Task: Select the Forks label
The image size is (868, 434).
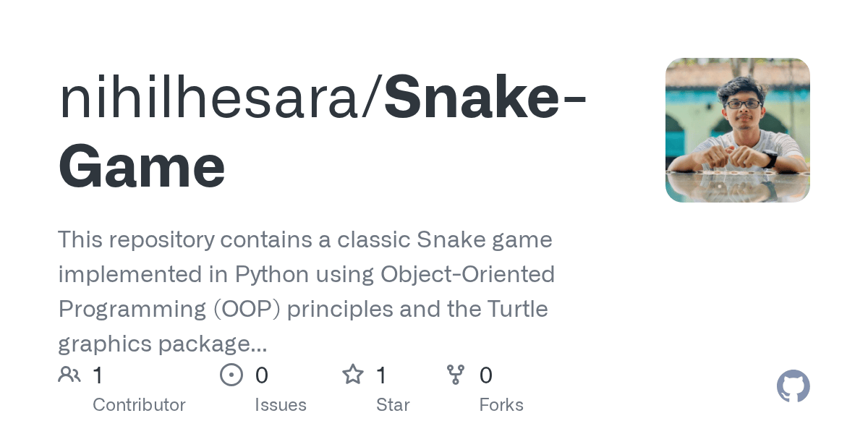Action: coord(501,405)
